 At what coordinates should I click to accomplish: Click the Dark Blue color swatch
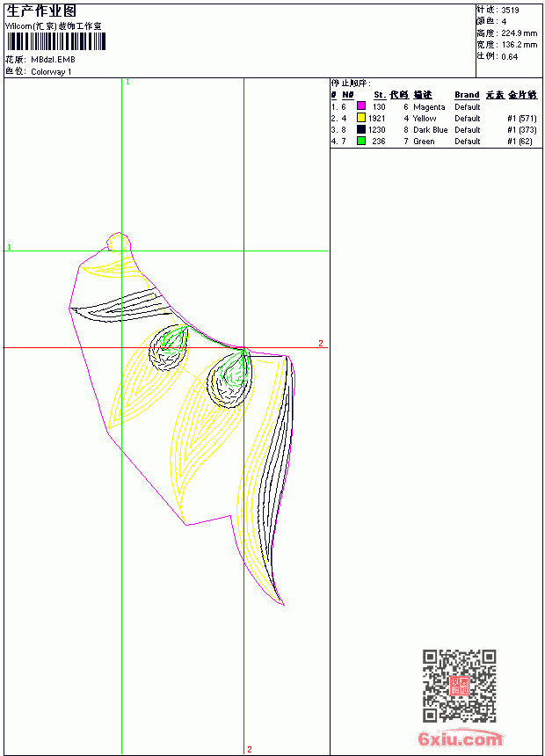pyautogui.click(x=360, y=129)
